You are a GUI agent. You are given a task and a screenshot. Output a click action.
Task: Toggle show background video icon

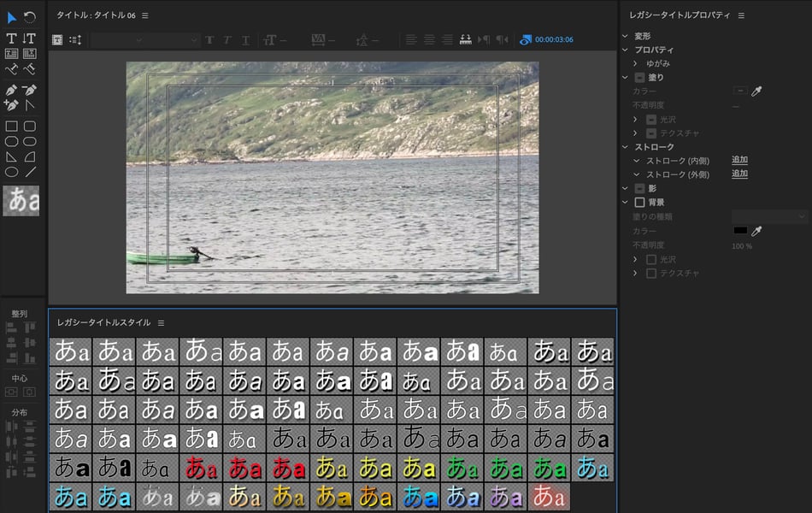525,39
